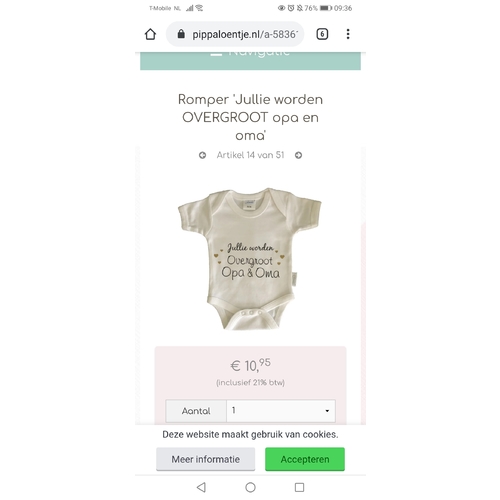Tap the browser home icon
The height and width of the screenshot is (500, 500).
[x=150, y=34]
